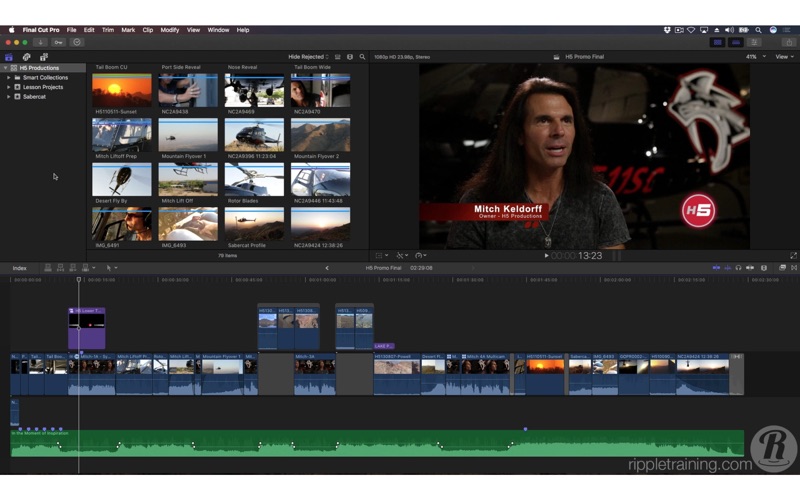Open the Mark menu
Viewport: 800px width, 500px height.
point(128,30)
